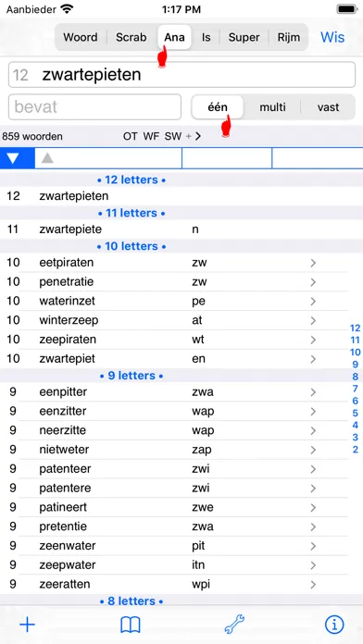
Task: Tap the 10 letters section header
Action: 131,246
